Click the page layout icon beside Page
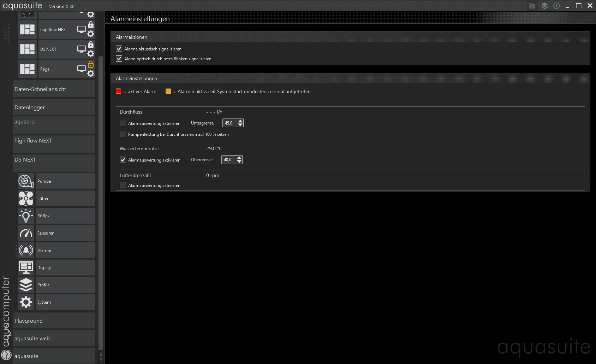Viewport: 596px width, 364px height. pos(27,69)
